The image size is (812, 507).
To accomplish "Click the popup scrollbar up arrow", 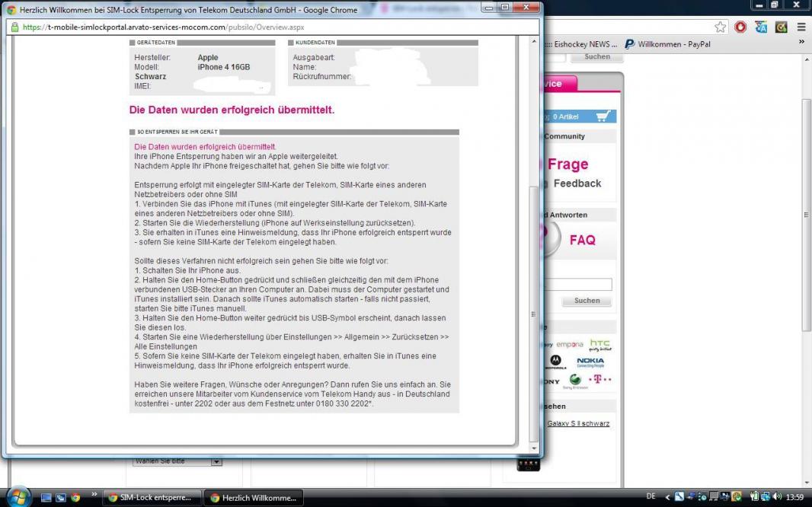I will (534, 41).
